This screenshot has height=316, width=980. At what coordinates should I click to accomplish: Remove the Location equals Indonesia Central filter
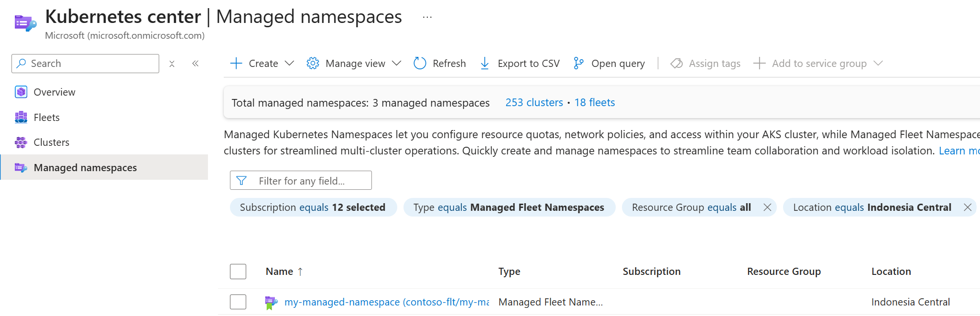pos(968,207)
